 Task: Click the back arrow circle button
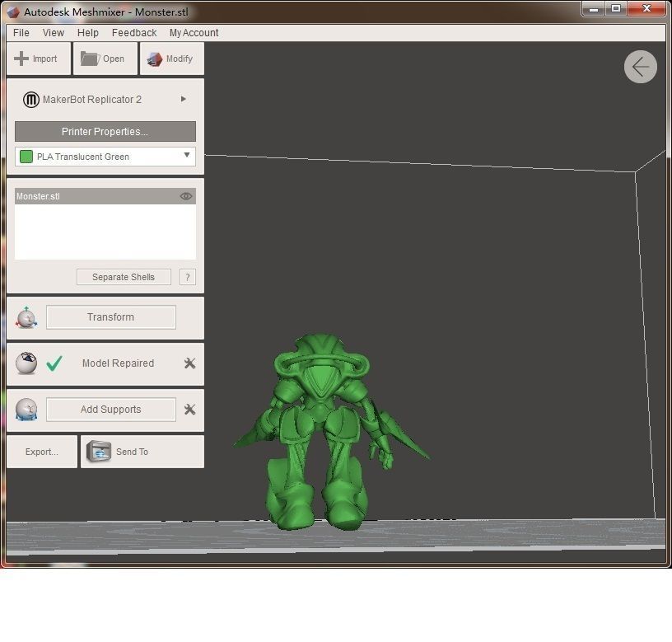(x=640, y=68)
